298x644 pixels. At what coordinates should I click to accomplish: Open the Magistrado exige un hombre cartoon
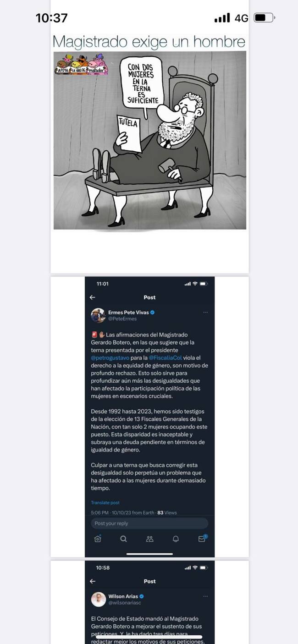(150, 140)
